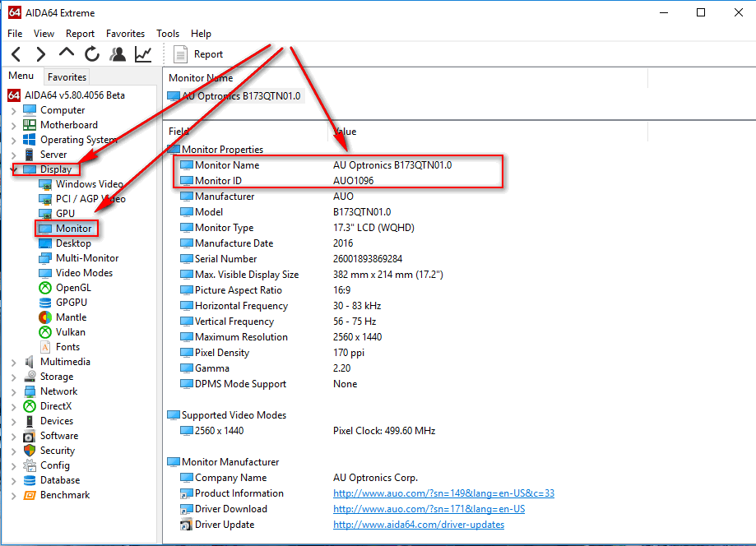Select the Motherboard icon in tree
756x546 pixels.
[x=30, y=125]
